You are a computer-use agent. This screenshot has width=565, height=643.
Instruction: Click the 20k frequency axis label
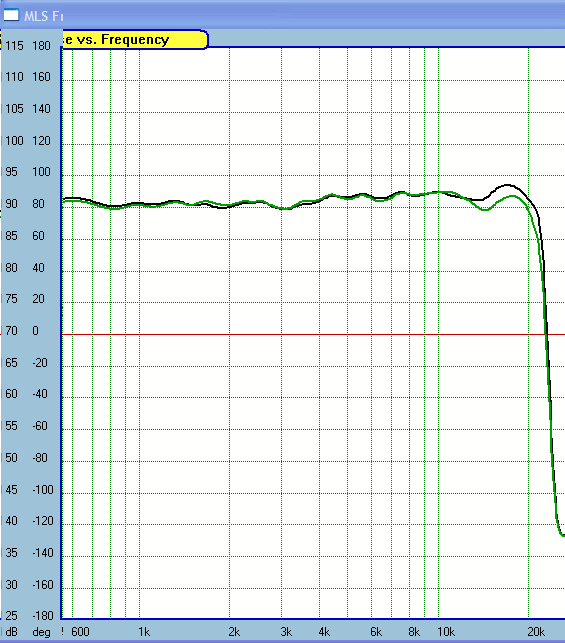(535, 632)
